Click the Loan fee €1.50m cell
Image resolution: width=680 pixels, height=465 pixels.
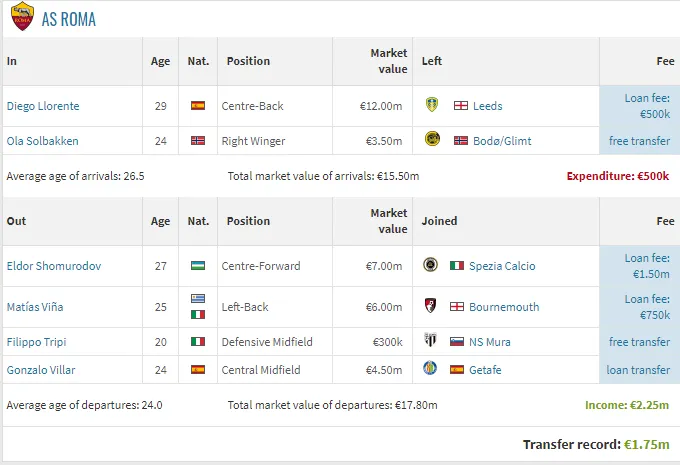(639, 266)
